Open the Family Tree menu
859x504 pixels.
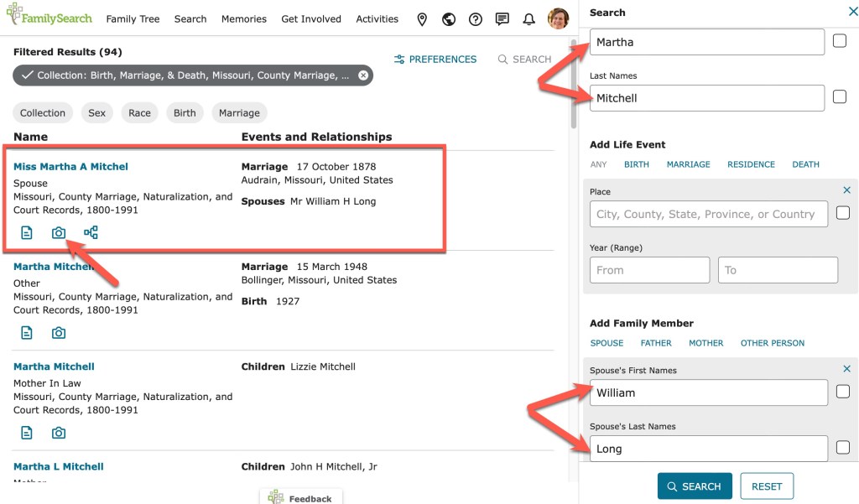[x=133, y=19]
